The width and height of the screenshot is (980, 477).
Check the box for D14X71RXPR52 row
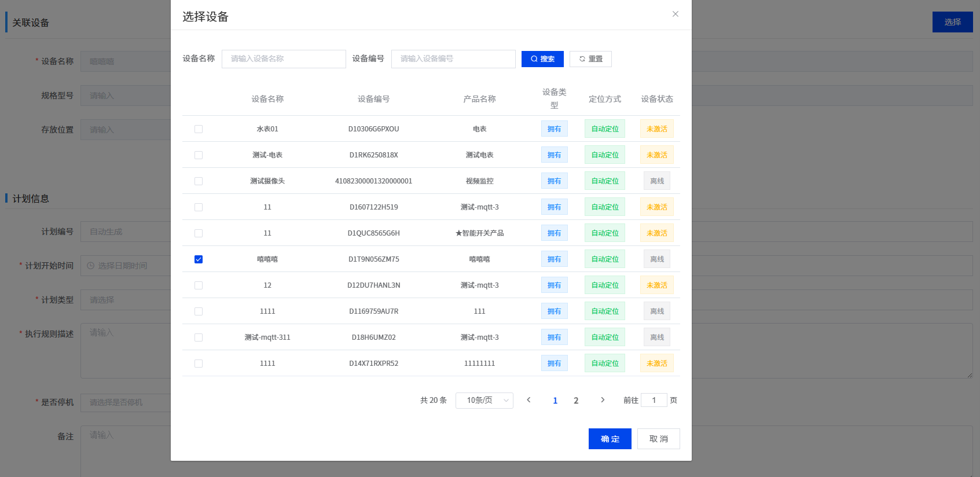tap(199, 364)
